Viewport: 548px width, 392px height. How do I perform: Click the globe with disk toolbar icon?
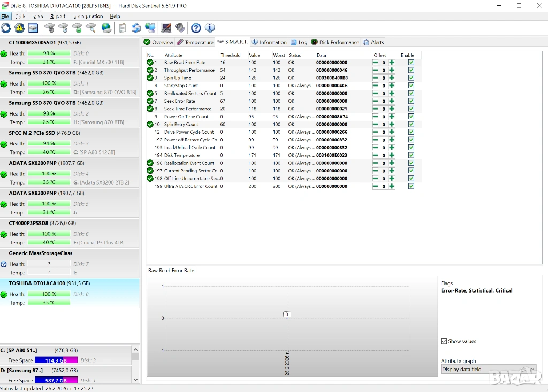107,28
